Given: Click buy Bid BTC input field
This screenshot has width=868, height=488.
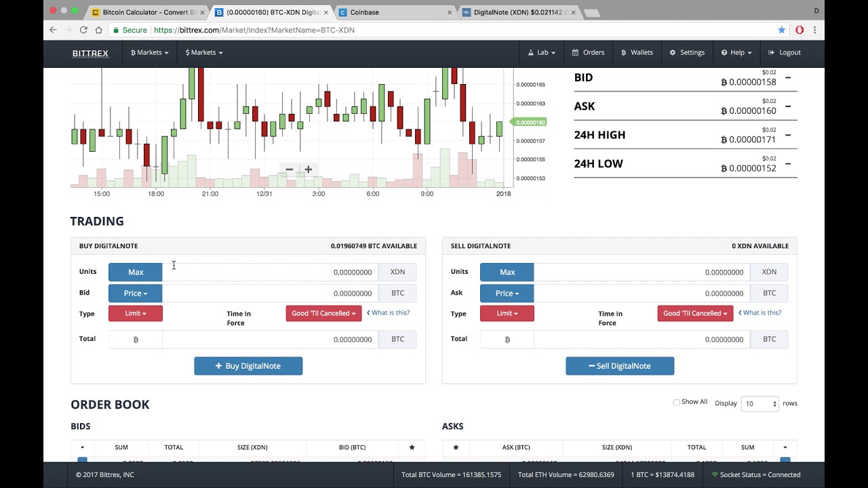Looking at the screenshot, I should tap(270, 293).
